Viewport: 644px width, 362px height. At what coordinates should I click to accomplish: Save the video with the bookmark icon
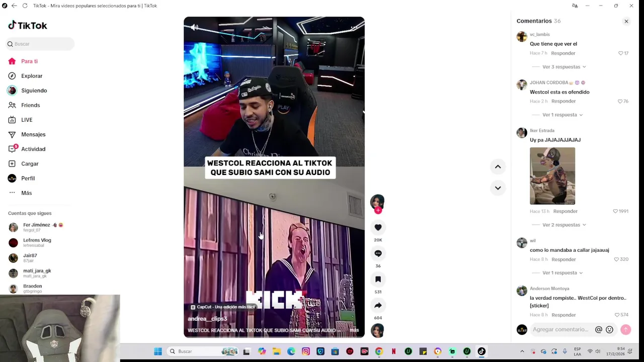tap(378, 280)
